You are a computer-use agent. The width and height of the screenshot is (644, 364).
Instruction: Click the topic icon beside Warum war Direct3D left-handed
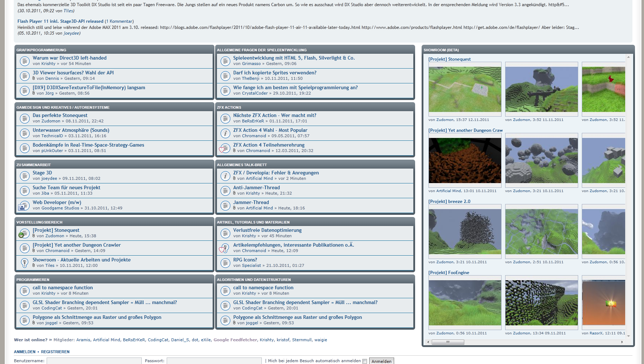(x=24, y=61)
